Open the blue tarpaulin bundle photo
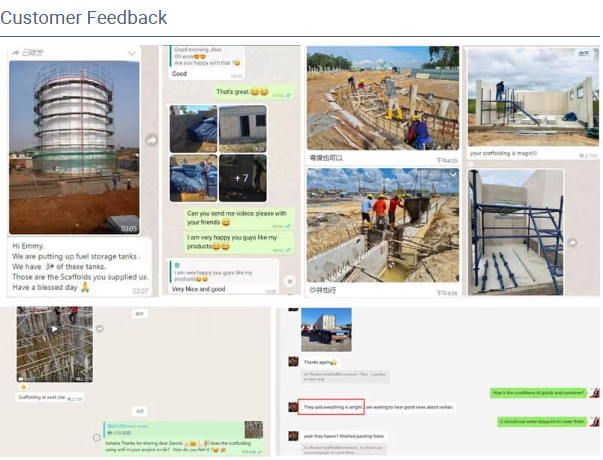 (x=193, y=129)
